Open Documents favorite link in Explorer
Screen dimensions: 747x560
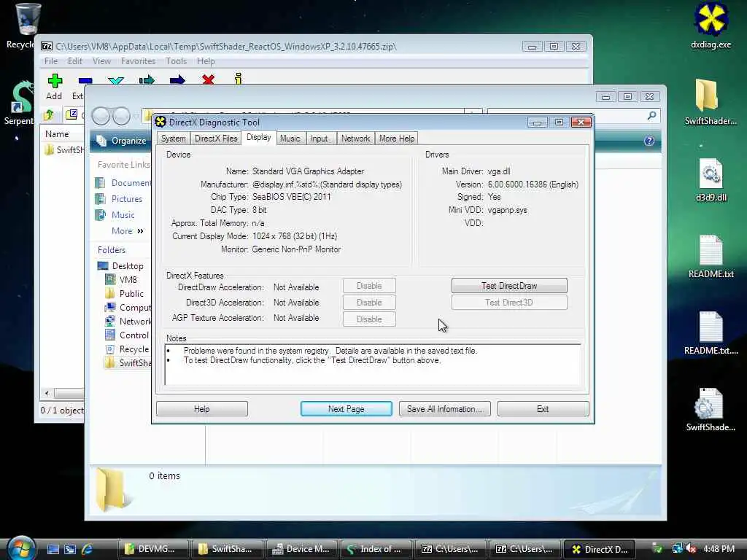[123, 183]
